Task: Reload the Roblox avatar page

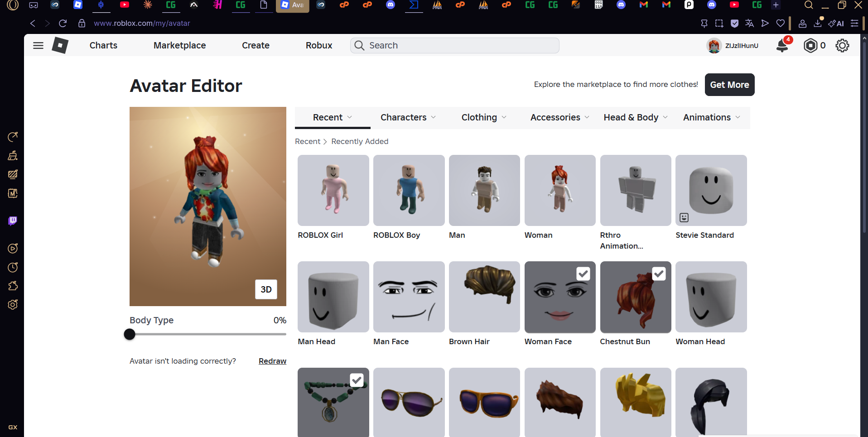Action: (x=63, y=23)
